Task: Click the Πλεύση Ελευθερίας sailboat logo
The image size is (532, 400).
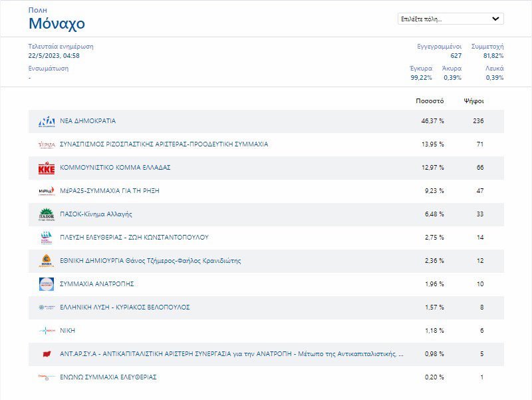Action: [47, 238]
